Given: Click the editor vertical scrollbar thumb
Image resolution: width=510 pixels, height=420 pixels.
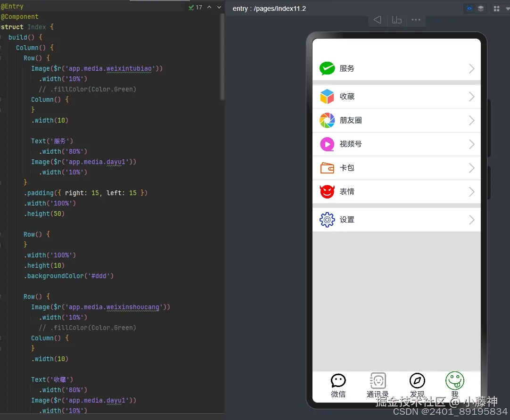Looking at the screenshot, I should [222, 57].
